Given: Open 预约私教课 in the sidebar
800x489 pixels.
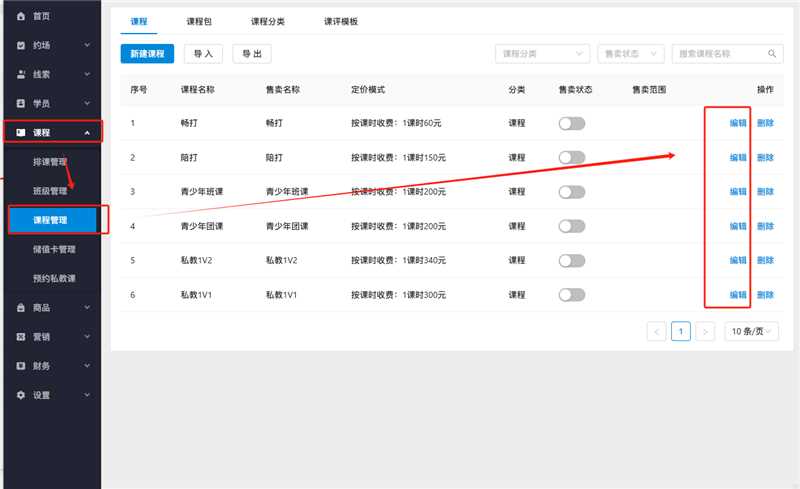Looking at the screenshot, I should click(54, 278).
